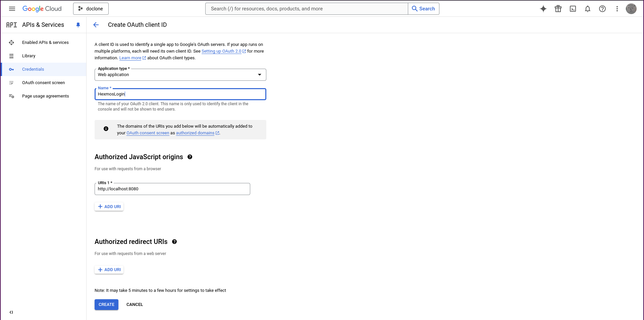Open OAuth consent screen page
The image size is (644, 320).
point(43,83)
